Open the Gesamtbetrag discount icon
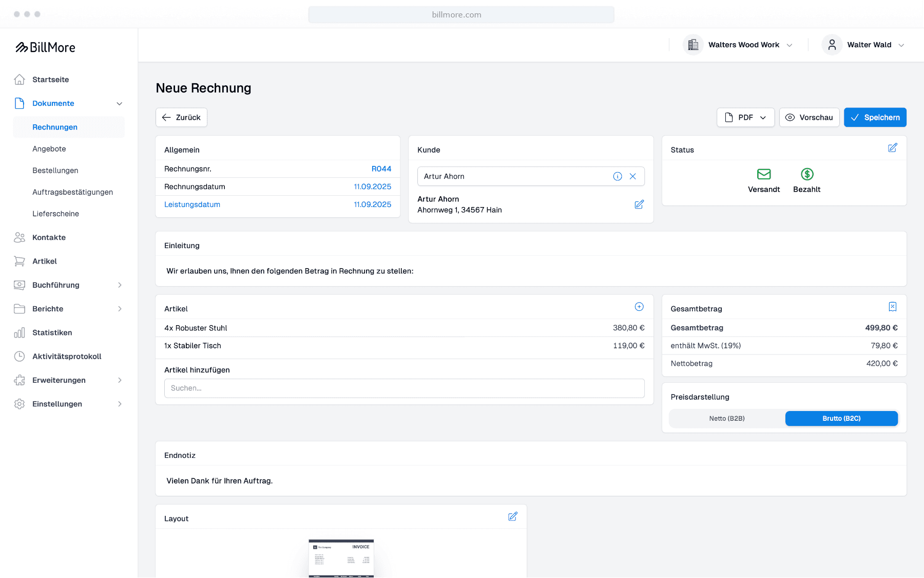The height and width of the screenshot is (578, 924). coord(893,307)
